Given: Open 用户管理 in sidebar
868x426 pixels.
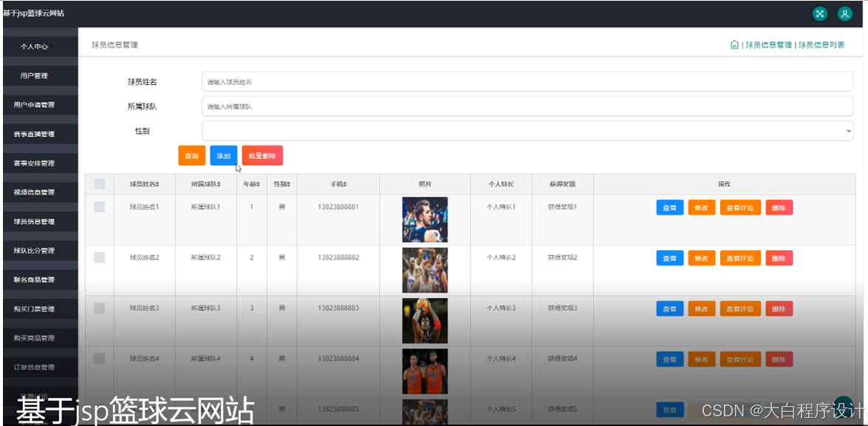Looking at the screenshot, I should pyautogui.click(x=41, y=76).
